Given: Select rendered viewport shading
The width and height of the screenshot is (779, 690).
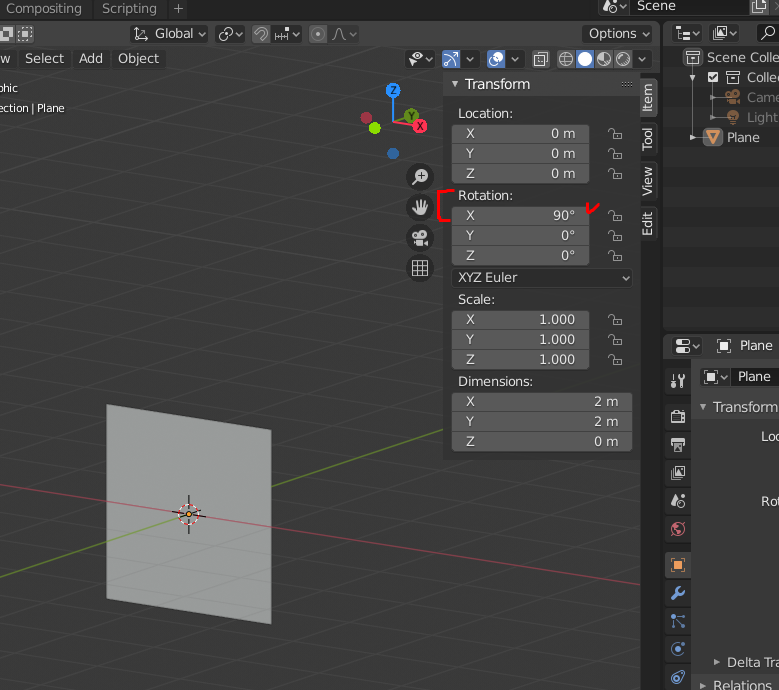Looking at the screenshot, I should [x=623, y=59].
